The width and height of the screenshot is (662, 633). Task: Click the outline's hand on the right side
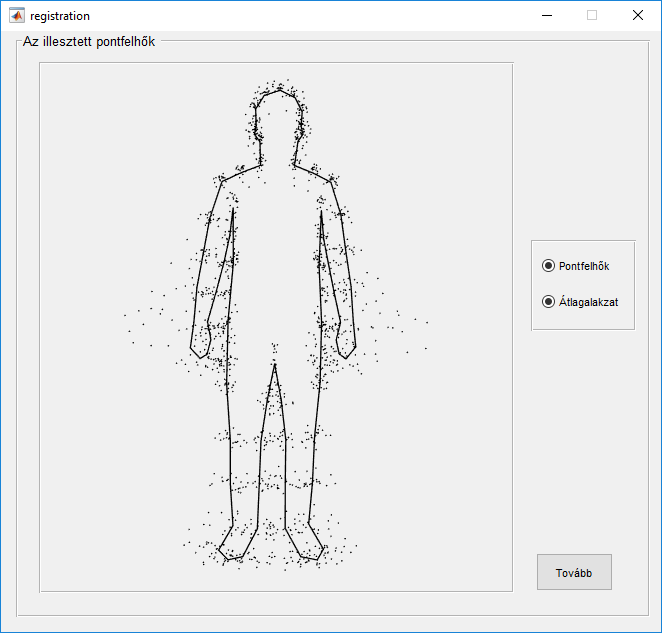click(x=346, y=344)
